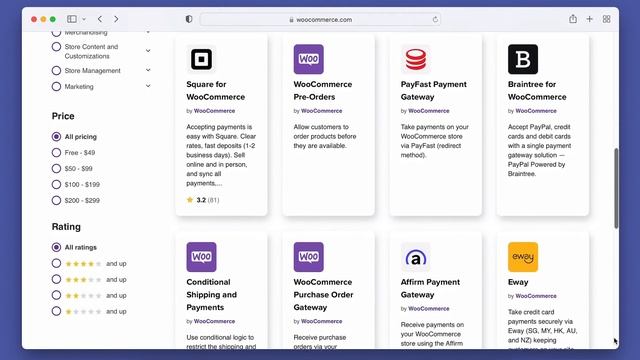Open the Braintree for WooCommerce title
640x360 pixels.
tap(537, 91)
